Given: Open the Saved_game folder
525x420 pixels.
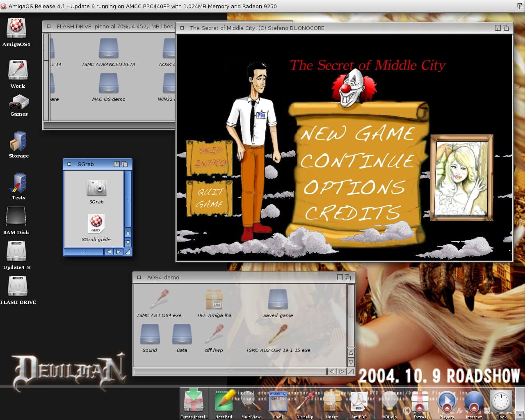Looking at the screenshot, I should pos(278,299).
